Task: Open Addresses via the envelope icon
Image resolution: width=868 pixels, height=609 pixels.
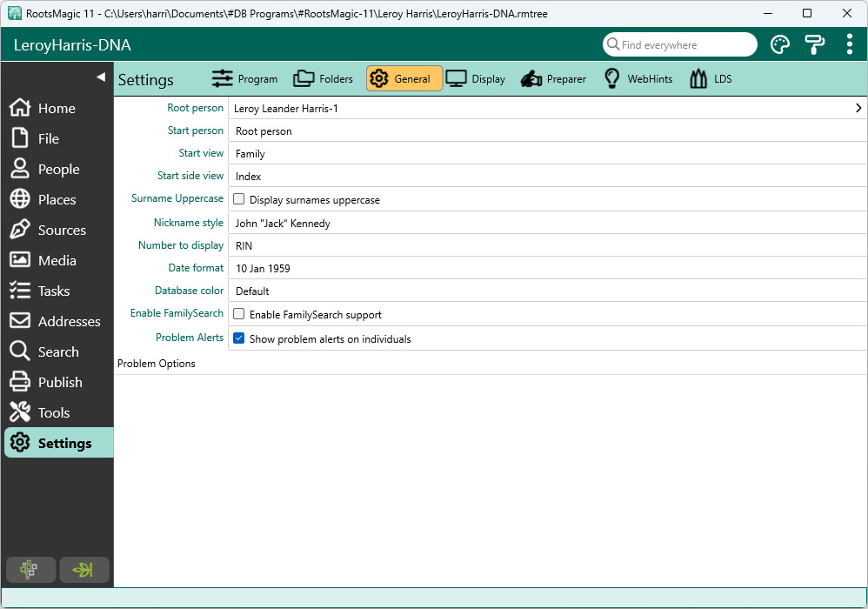Action: [x=20, y=321]
